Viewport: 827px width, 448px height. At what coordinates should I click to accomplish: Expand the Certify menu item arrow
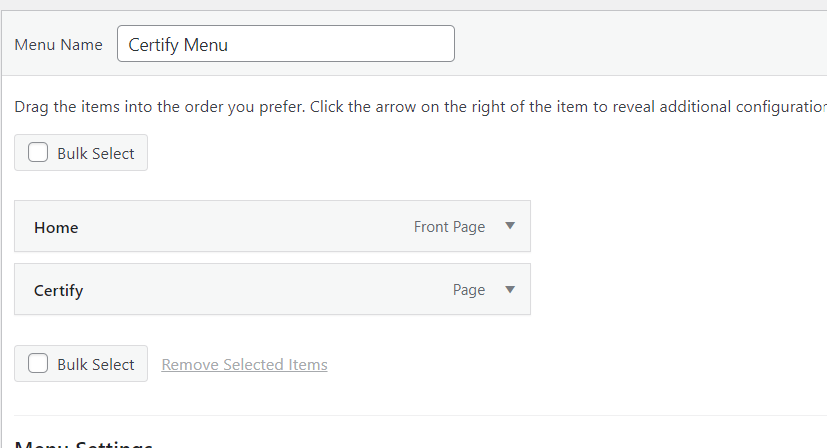[x=510, y=290]
